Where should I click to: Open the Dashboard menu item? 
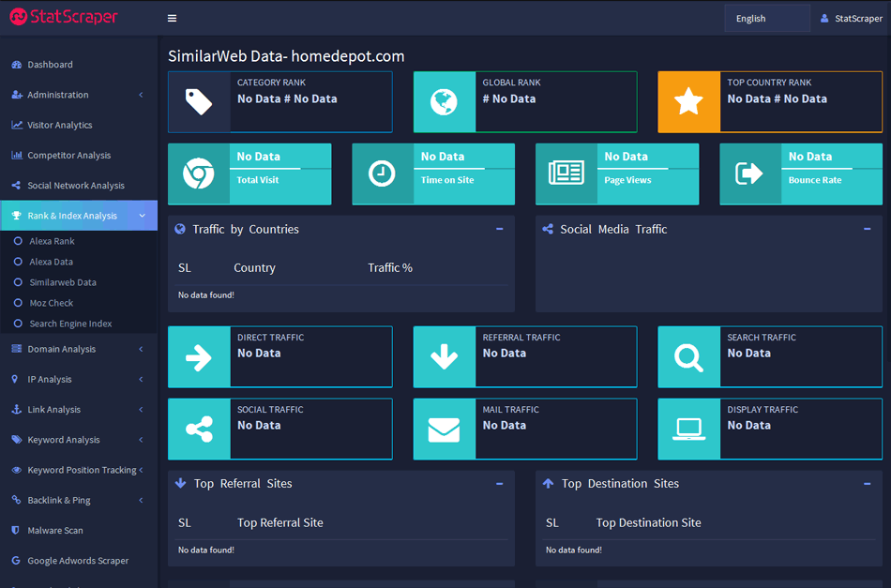(x=79, y=65)
